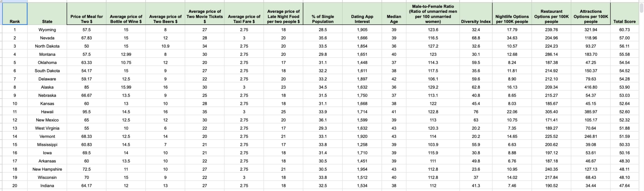This screenshot has height=191, width=644.
Task: Select the Total Score header cell
Action: 624,14
